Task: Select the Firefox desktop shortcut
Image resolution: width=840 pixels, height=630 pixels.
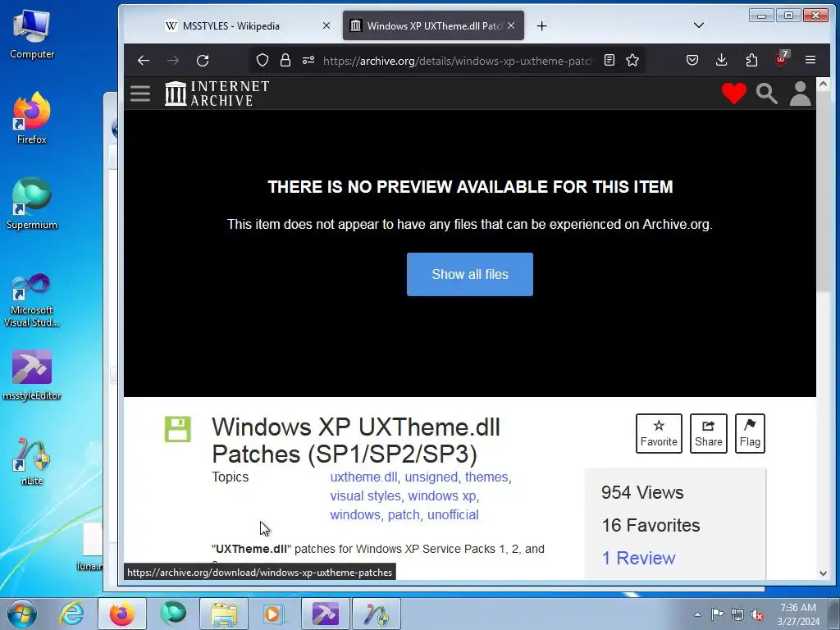Action: (32, 118)
